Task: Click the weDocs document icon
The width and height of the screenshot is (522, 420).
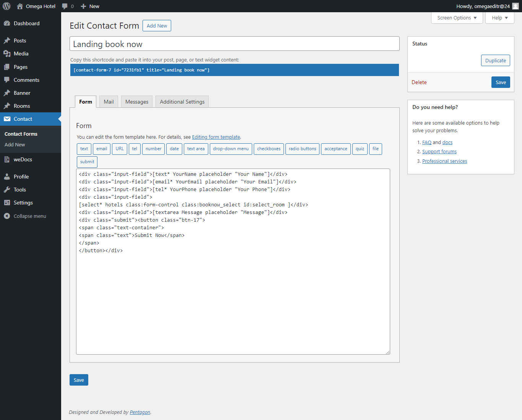Action: click(7, 159)
